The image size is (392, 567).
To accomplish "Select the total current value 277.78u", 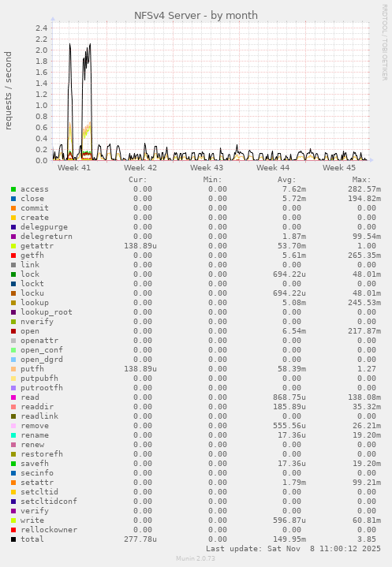I will pyautogui.click(x=140, y=539).
